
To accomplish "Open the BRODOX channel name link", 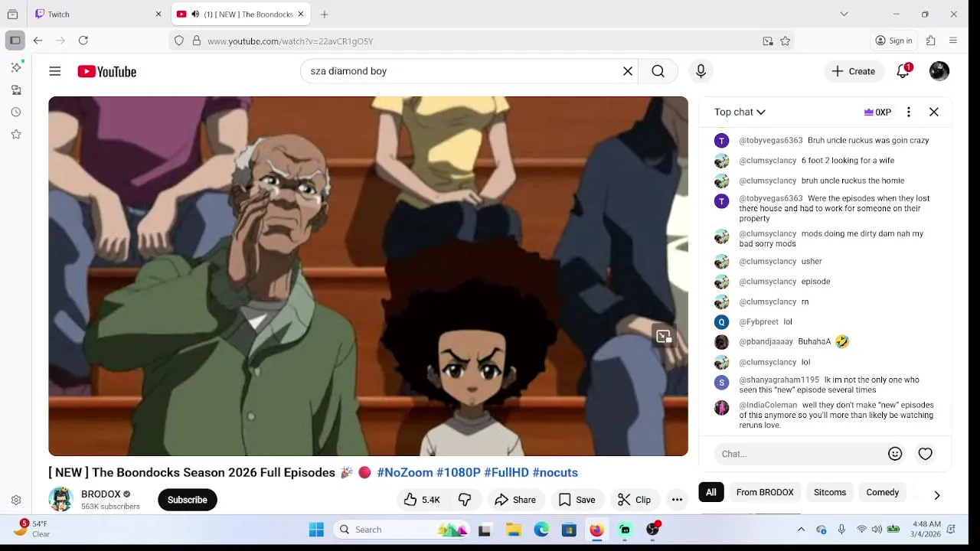I will [x=101, y=494].
